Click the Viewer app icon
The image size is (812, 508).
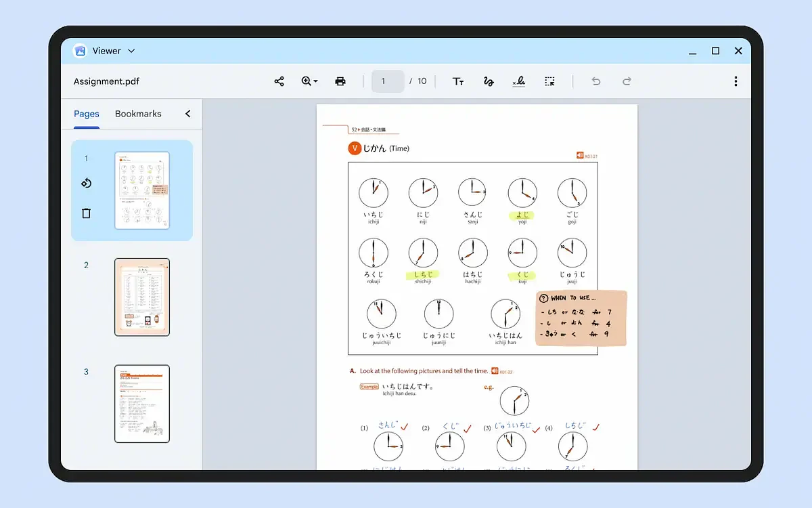81,51
